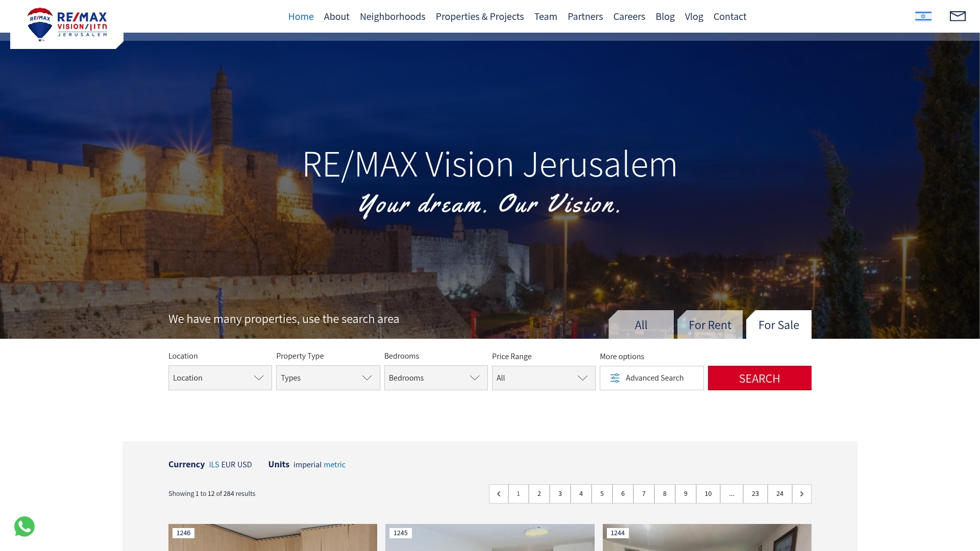980x551 pixels.
Task: Switch to the For Rent tab
Action: 709,324
